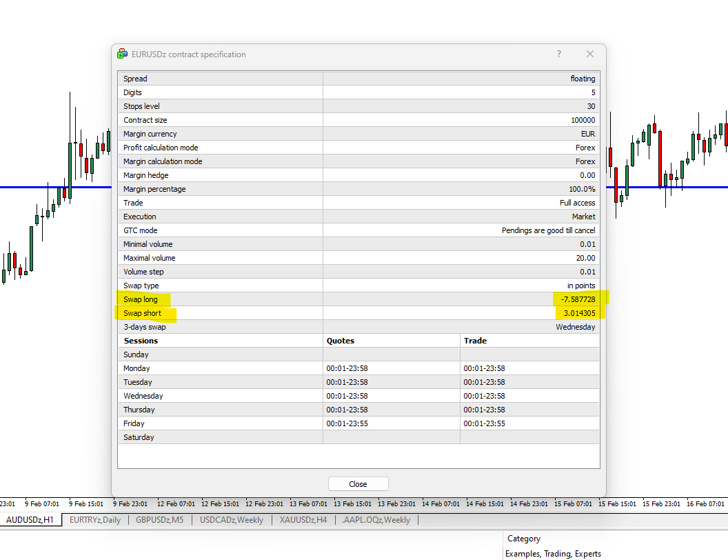Close the contract specification dialog with X

[590, 54]
